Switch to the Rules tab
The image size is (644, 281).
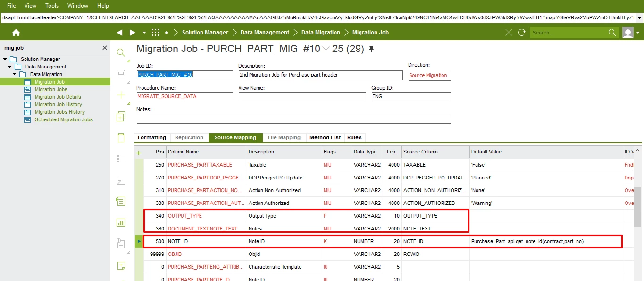pyautogui.click(x=354, y=137)
